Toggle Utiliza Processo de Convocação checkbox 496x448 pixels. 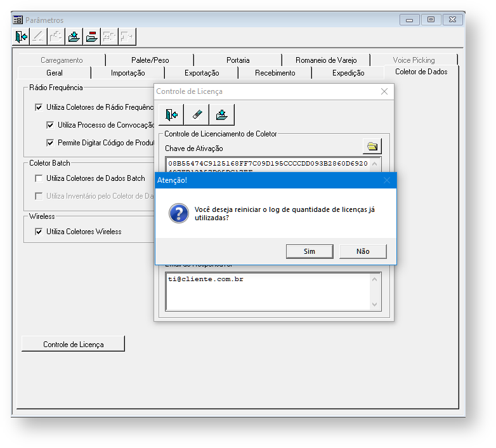[50, 125]
